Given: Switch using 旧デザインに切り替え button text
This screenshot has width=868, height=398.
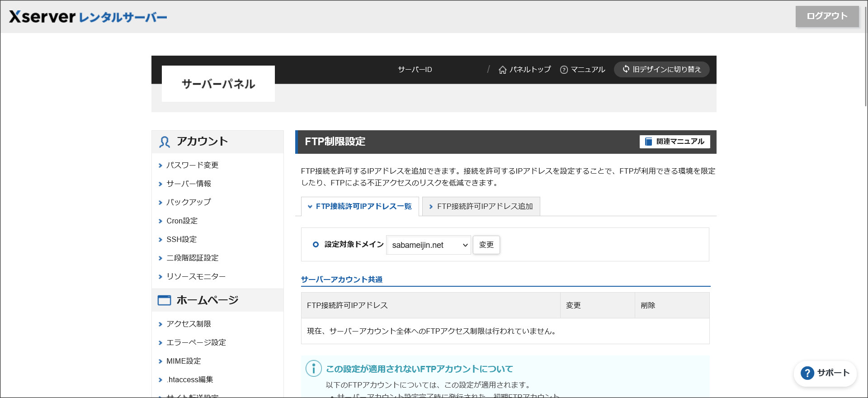Looking at the screenshot, I should click(667, 70).
